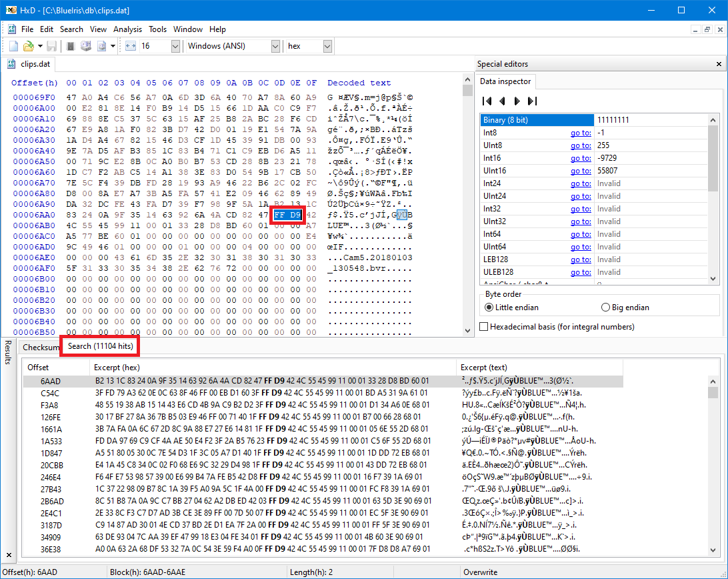This screenshot has height=579, width=728.
Task: Select the Search (11104 hits) tab
Action: pos(100,346)
